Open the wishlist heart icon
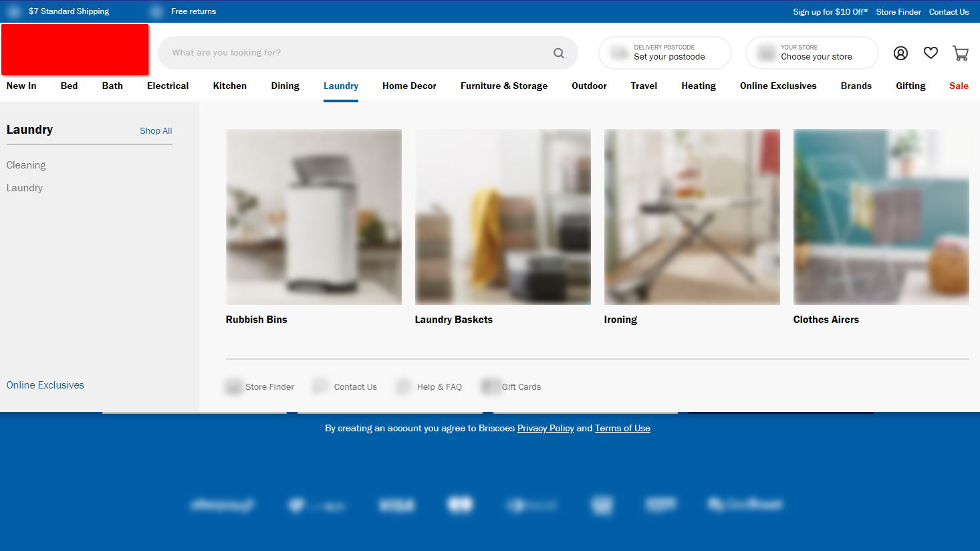Viewport: 980px width, 551px height. [931, 53]
